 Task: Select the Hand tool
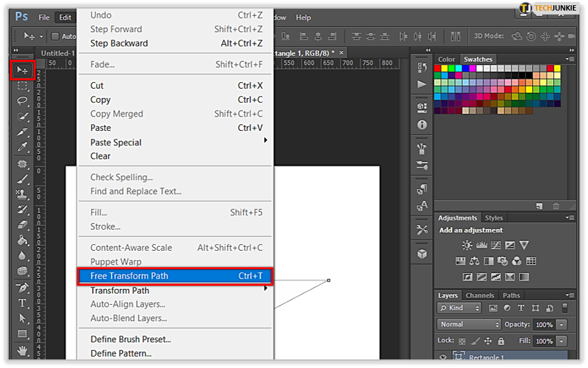pos(22,351)
